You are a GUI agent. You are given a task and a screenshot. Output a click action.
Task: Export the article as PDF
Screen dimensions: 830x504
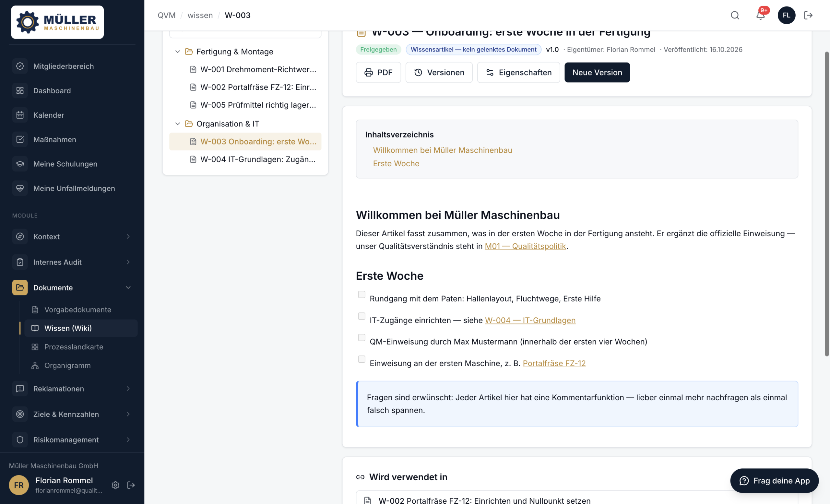378,72
